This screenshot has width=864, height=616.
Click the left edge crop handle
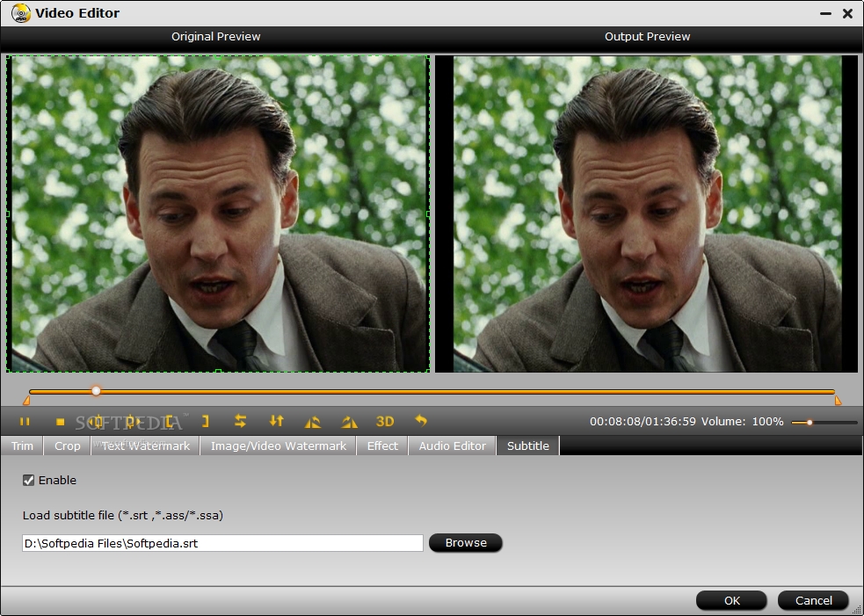click(x=8, y=214)
